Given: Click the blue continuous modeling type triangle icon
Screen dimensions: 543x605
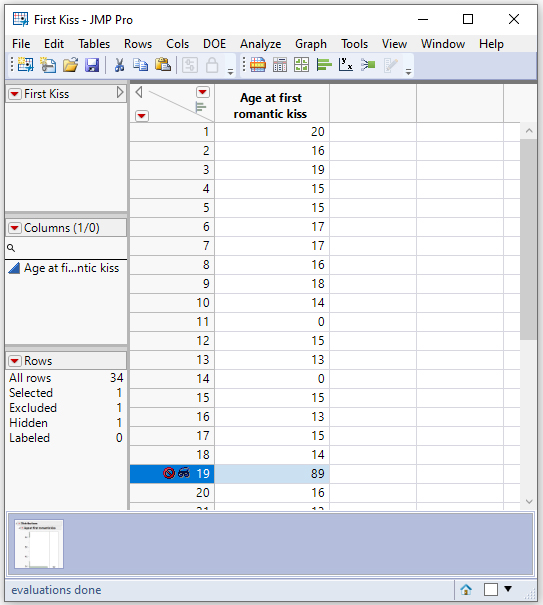Looking at the screenshot, I should tap(14, 268).
